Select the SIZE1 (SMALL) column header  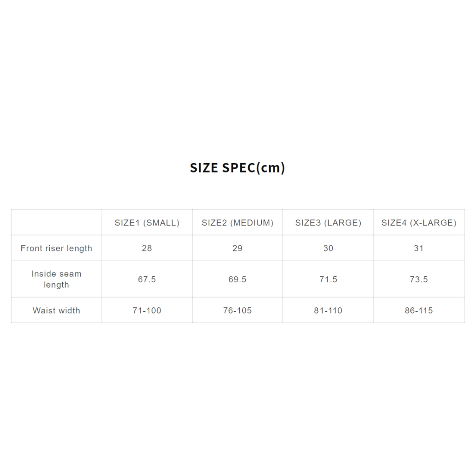pos(147,223)
